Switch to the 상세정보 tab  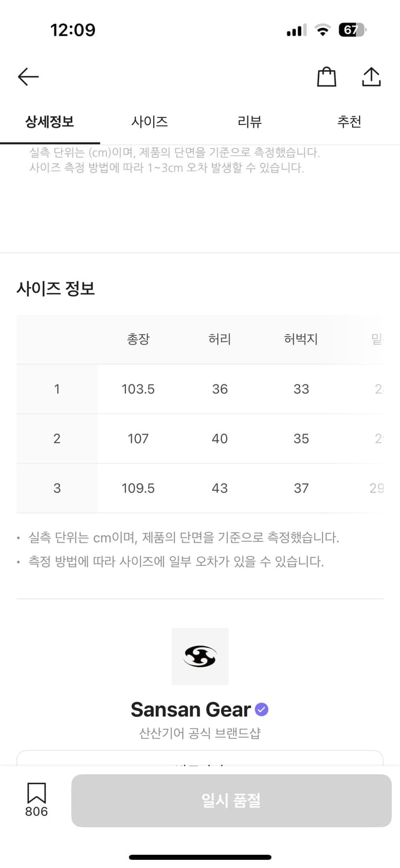point(50,122)
